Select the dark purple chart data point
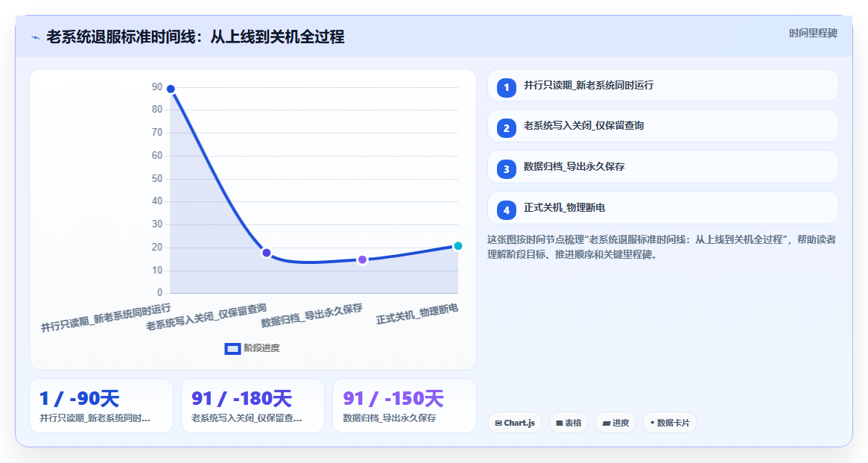The image size is (868, 463). [266, 253]
